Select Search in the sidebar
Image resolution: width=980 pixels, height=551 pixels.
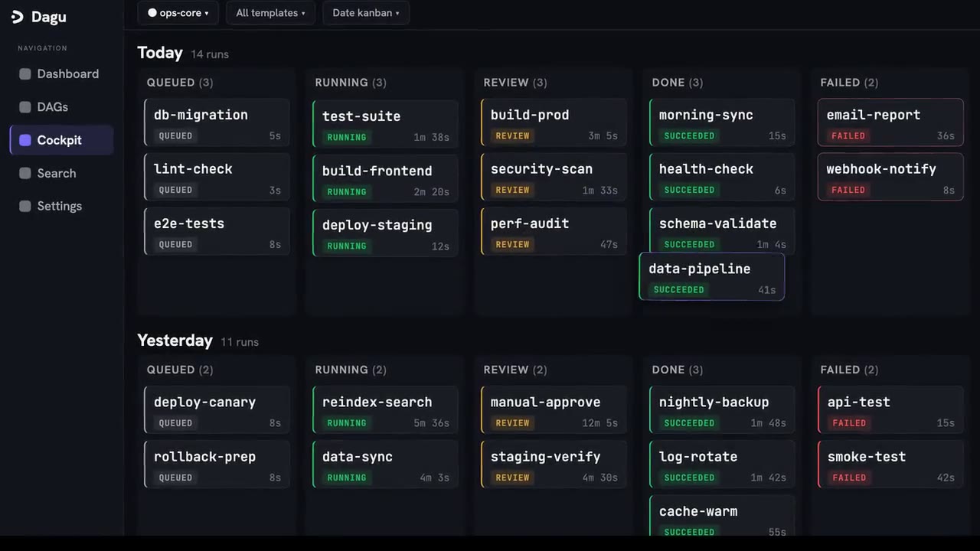pos(62,173)
